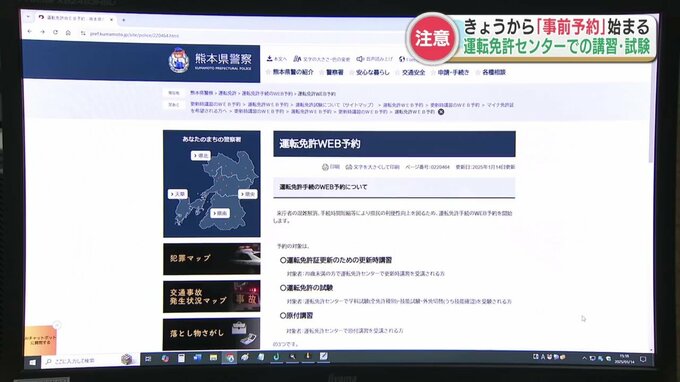The width and height of the screenshot is (680, 382).
Task: Show hidden system tray icons chevron
Action: pyautogui.click(x=584, y=358)
